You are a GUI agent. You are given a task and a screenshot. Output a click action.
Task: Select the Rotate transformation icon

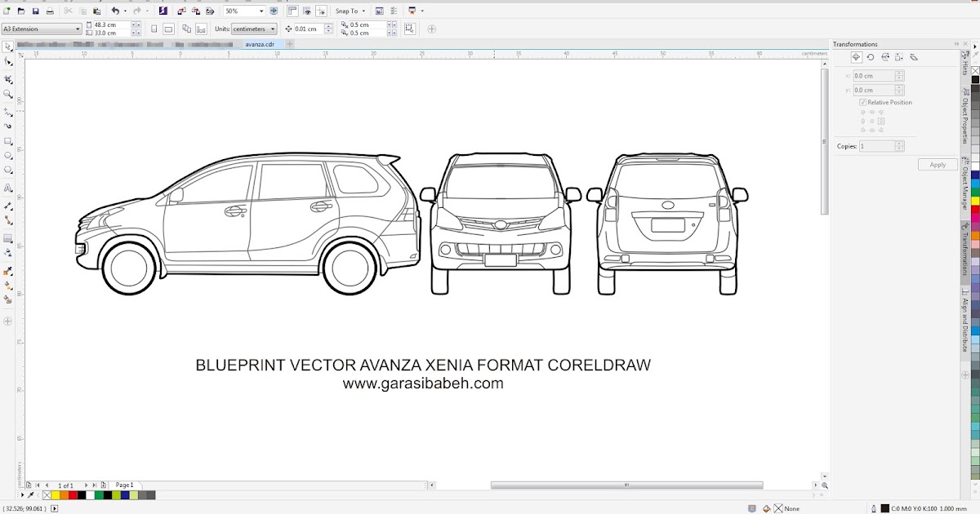point(871,57)
